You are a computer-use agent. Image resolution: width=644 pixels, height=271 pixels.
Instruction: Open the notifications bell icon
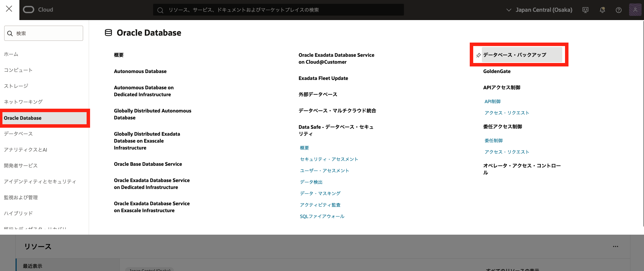pyautogui.click(x=602, y=10)
